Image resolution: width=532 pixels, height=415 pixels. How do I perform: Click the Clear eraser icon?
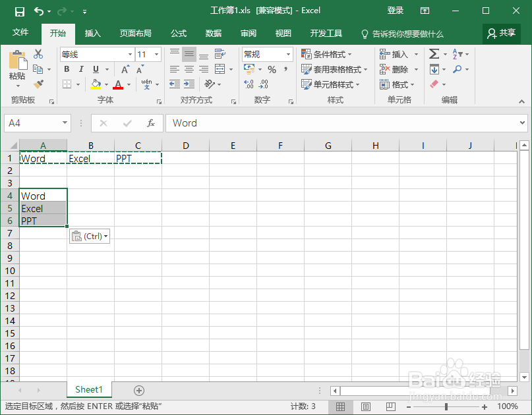(x=434, y=84)
